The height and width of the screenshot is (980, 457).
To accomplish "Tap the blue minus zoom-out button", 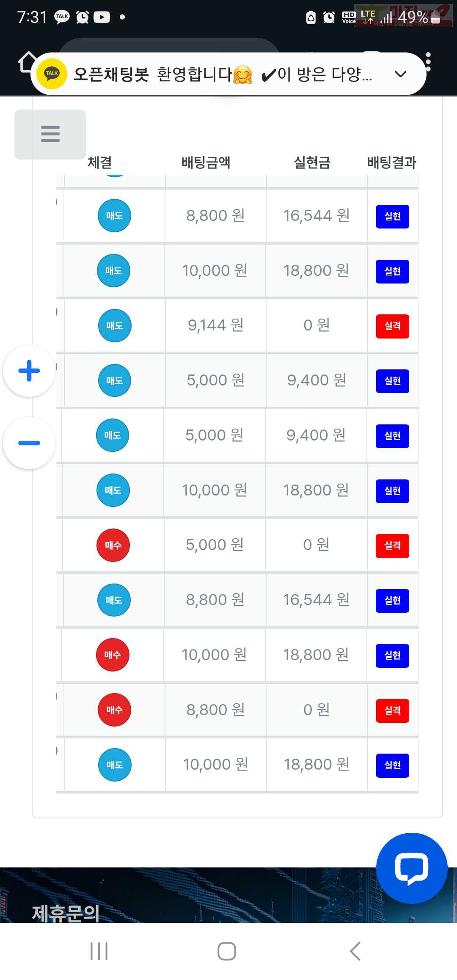I will click(x=29, y=443).
